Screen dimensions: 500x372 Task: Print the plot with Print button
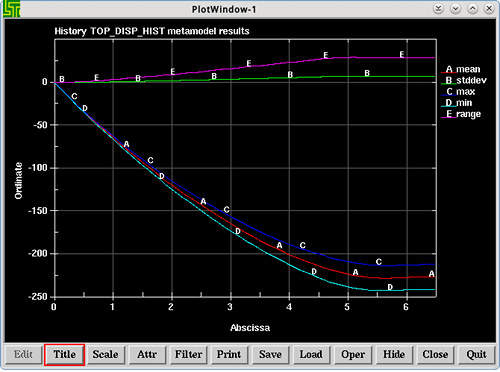click(x=229, y=354)
